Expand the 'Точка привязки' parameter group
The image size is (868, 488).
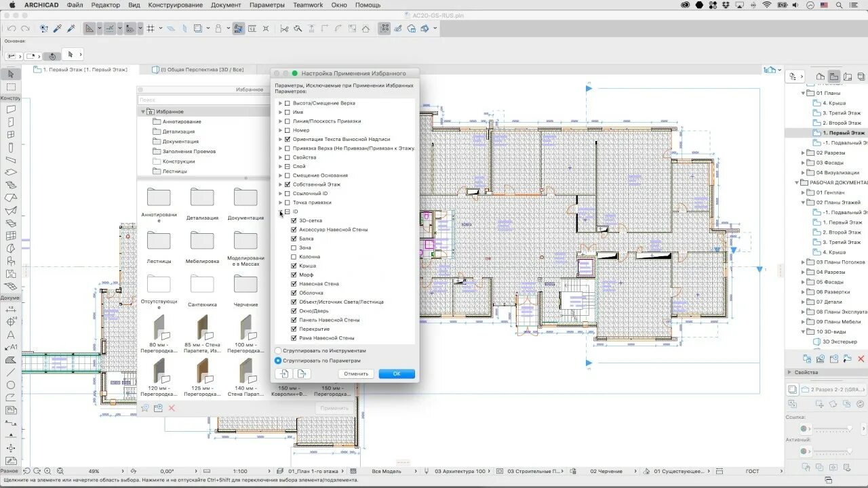281,203
